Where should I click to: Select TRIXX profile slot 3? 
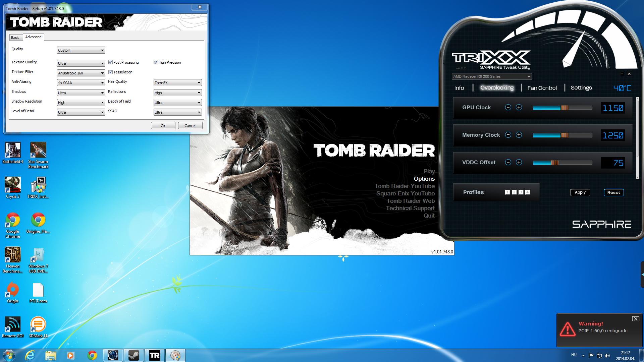[x=521, y=192]
